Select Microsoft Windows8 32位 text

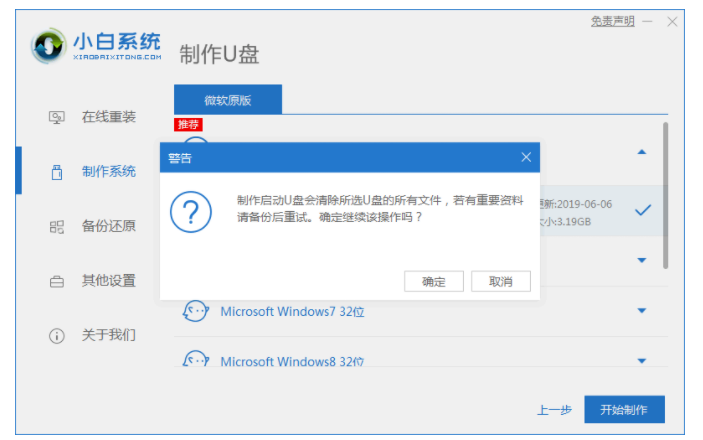click(x=292, y=361)
